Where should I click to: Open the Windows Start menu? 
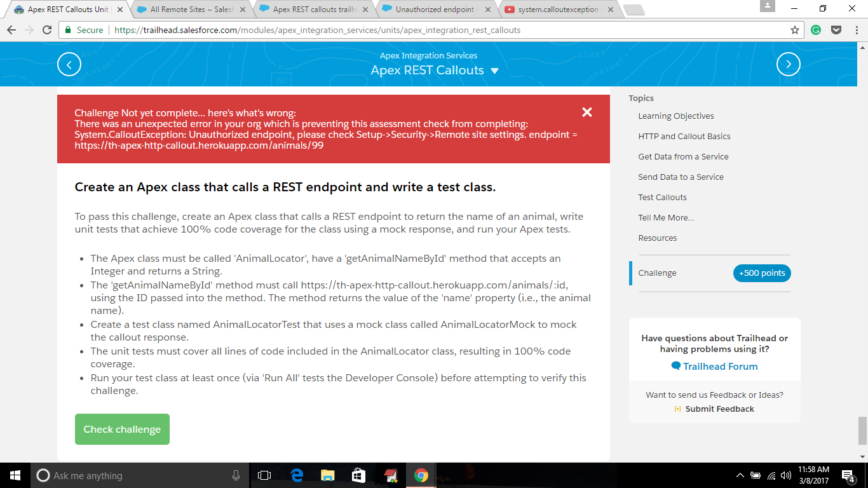pyautogui.click(x=15, y=475)
